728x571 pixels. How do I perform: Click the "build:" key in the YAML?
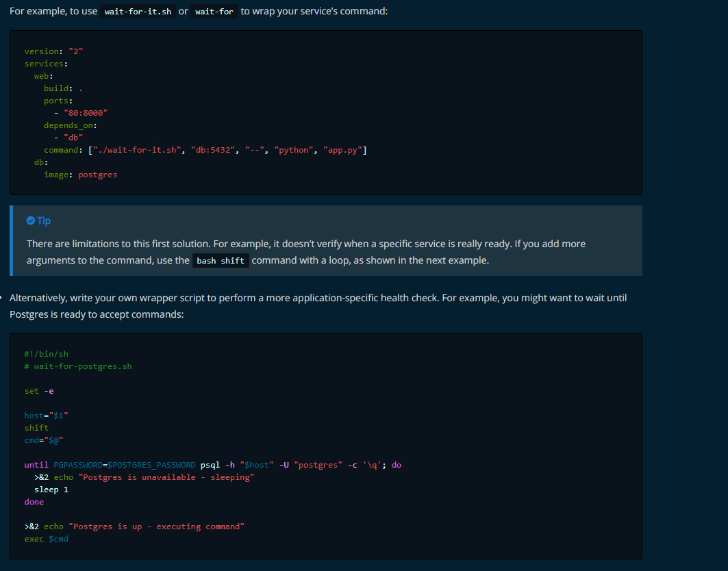click(58, 88)
